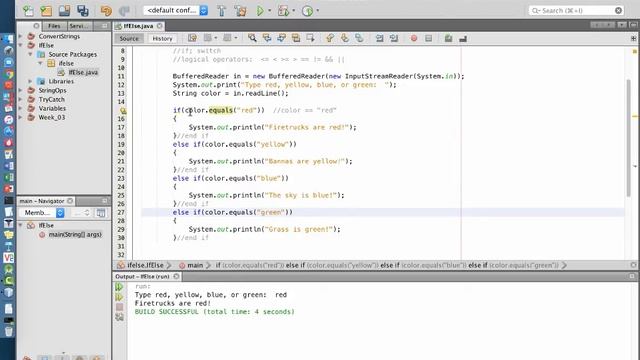Click the Comment icon in editor toolbar

(448, 38)
